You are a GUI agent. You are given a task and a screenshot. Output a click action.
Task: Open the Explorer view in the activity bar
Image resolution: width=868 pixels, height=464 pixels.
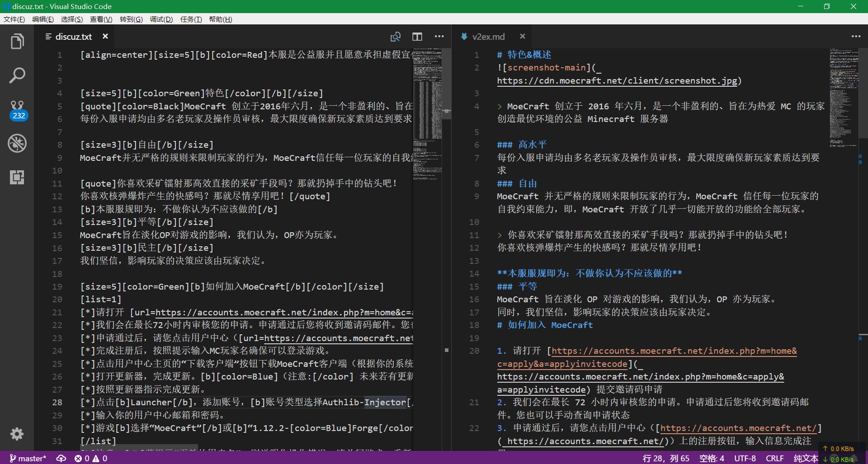[17, 42]
